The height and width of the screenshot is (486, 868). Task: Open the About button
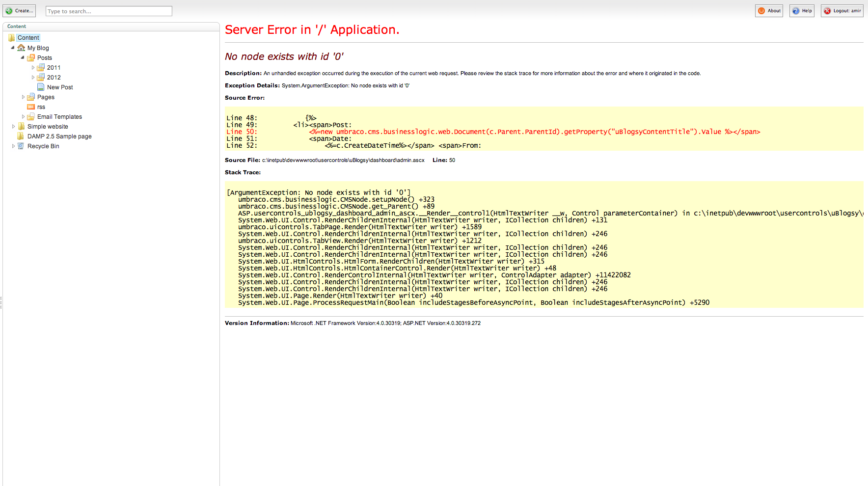[769, 11]
